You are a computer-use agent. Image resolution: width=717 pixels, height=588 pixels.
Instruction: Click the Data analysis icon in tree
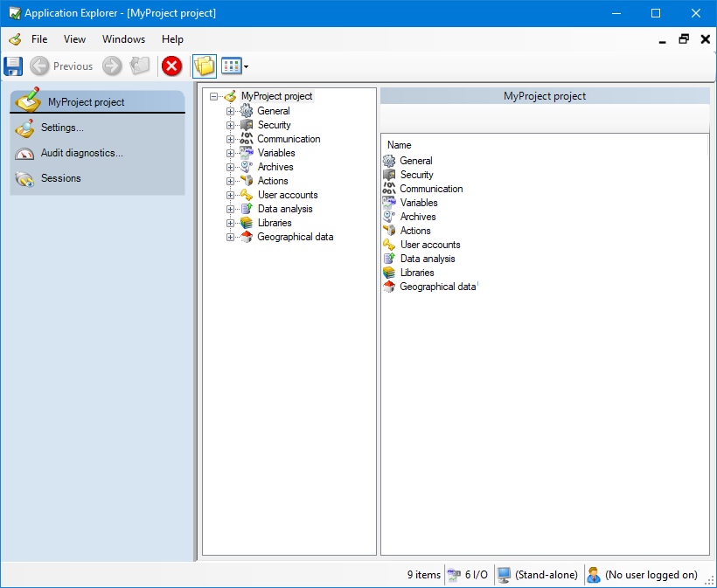click(x=247, y=209)
